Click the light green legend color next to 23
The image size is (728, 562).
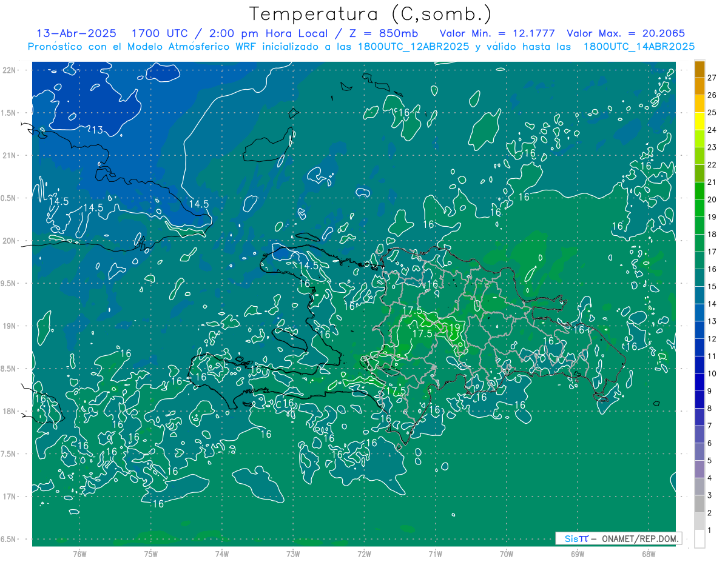click(x=700, y=139)
